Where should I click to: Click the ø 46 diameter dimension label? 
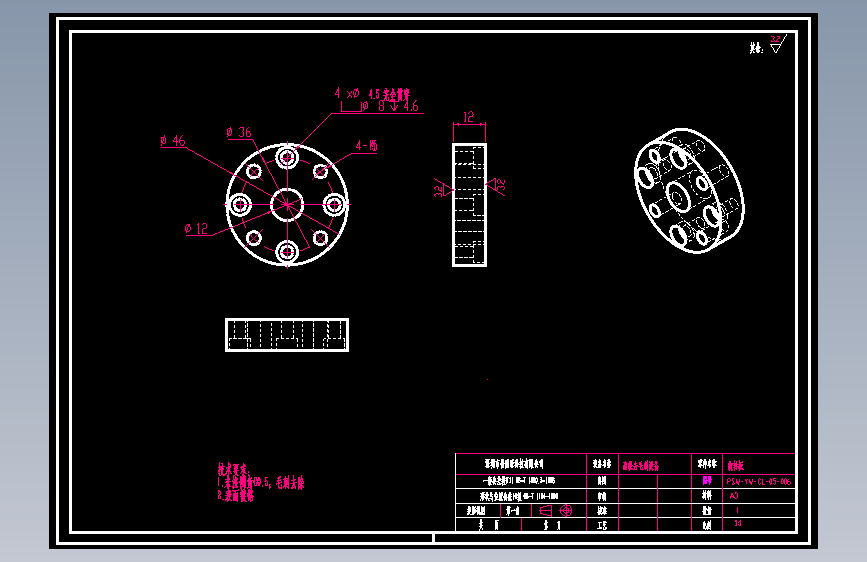click(173, 140)
